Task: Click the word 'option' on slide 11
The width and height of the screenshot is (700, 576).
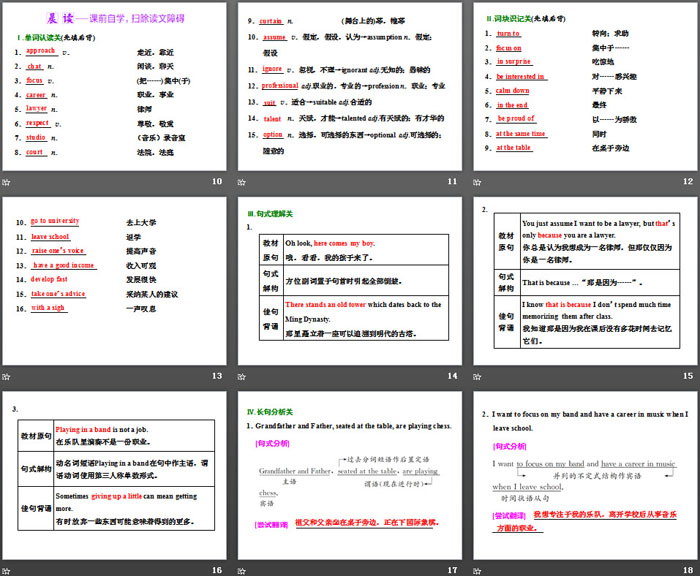Action: tap(273, 134)
